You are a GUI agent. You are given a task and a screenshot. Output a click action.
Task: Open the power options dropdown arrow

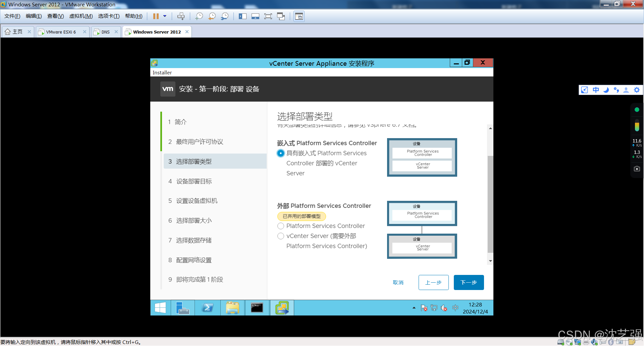click(165, 16)
